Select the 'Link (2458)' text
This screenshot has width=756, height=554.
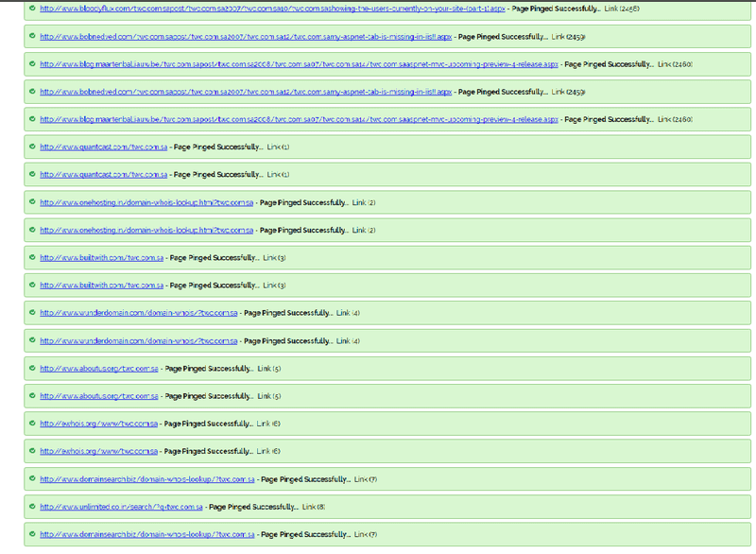tap(622, 9)
